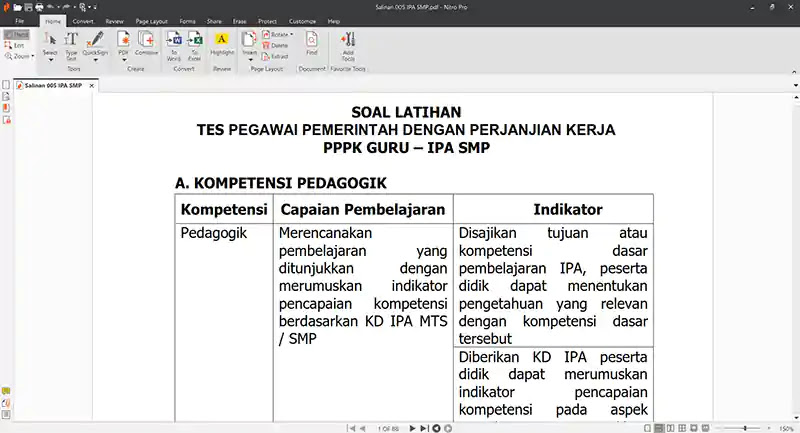The image size is (800, 433).
Task: Delete pages with the Delete button
Action: tap(276, 45)
